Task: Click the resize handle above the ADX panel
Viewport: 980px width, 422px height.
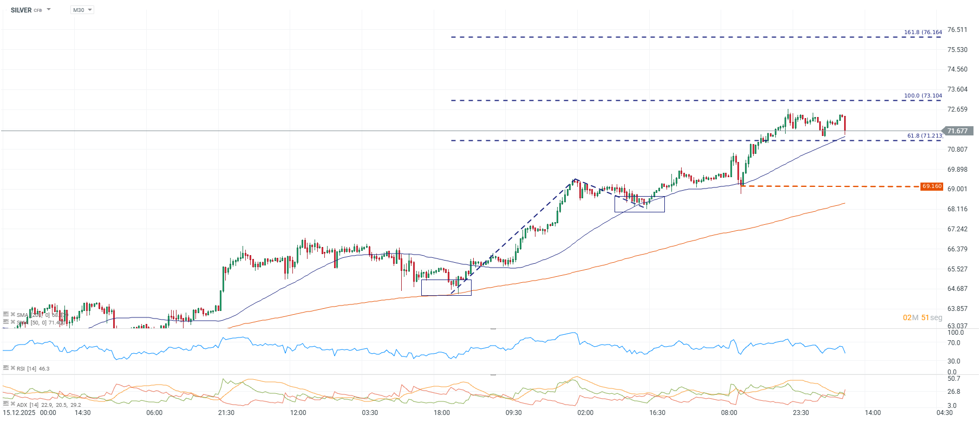Action: [493, 374]
